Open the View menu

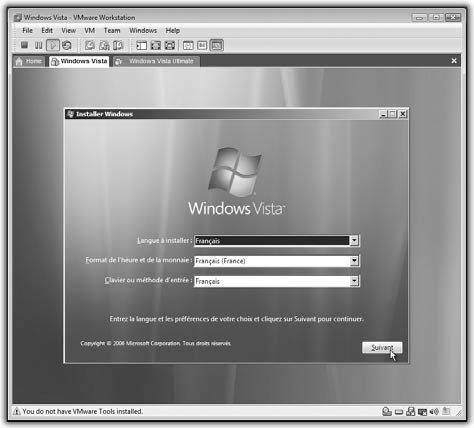click(68, 31)
